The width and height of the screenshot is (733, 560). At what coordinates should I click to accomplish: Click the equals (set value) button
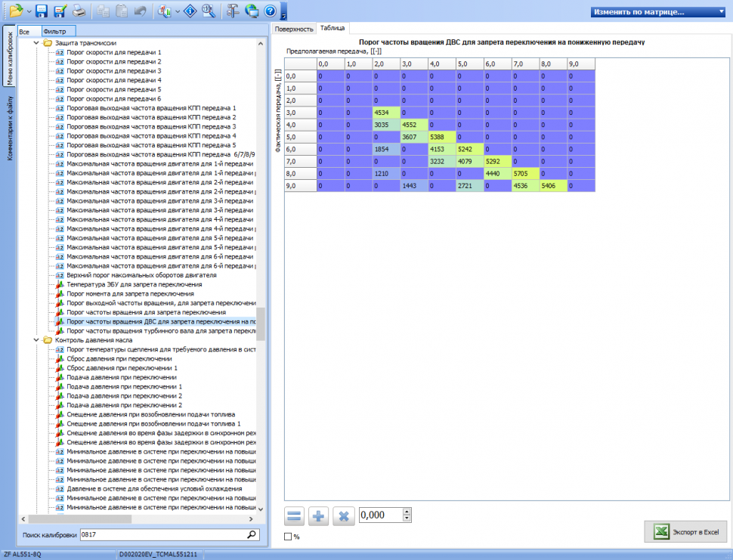295,516
